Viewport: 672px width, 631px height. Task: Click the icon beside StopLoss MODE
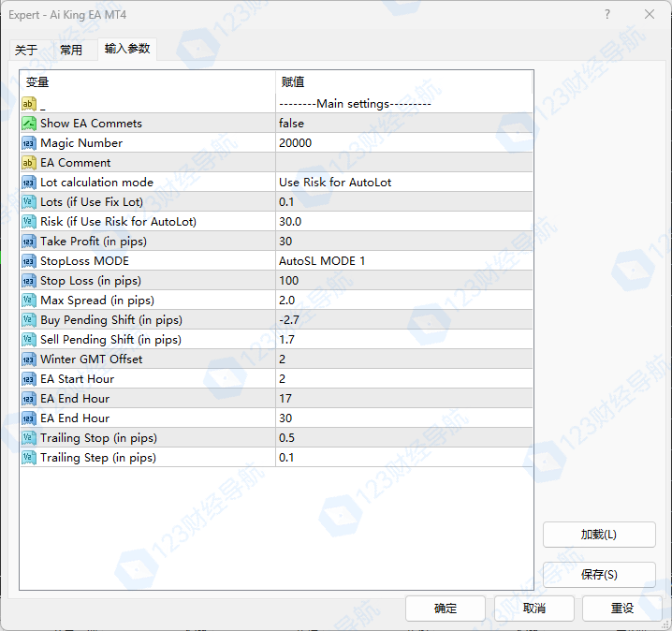[x=29, y=261]
